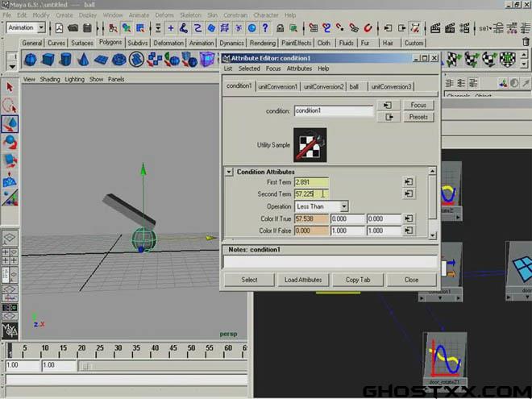
Task: Click the Second Term value field
Action: tap(311, 194)
